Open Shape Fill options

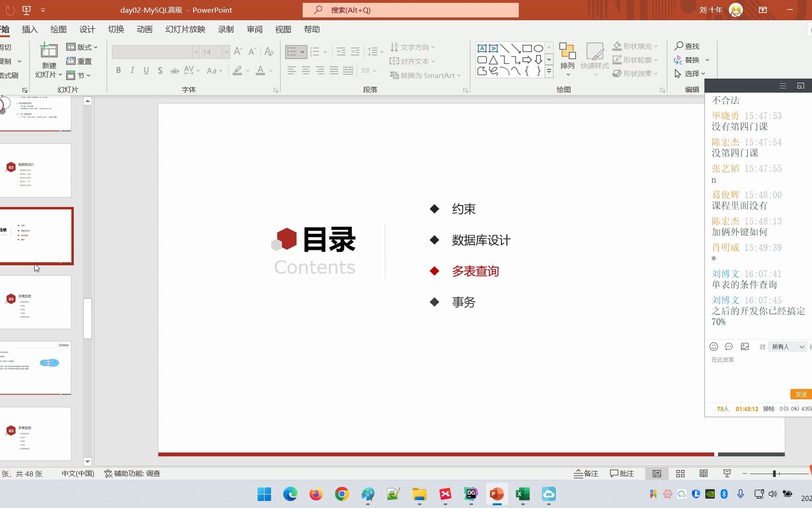[x=635, y=46]
